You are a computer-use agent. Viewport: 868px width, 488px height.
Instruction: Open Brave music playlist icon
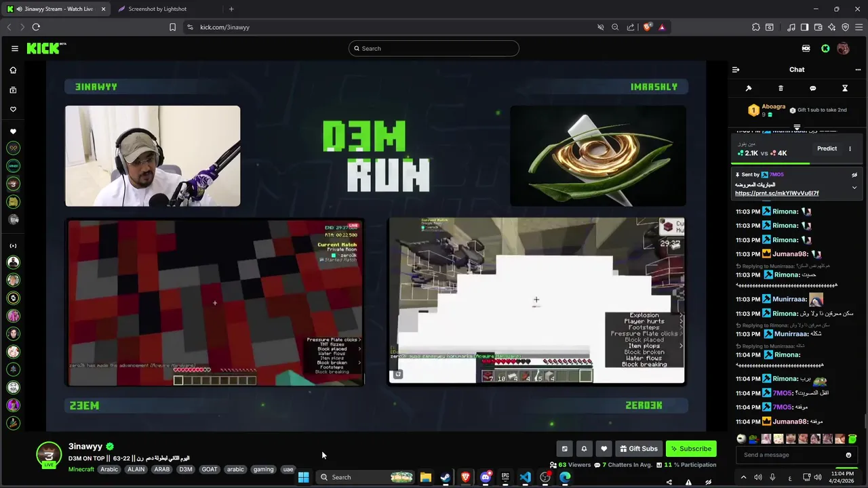(x=791, y=27)
